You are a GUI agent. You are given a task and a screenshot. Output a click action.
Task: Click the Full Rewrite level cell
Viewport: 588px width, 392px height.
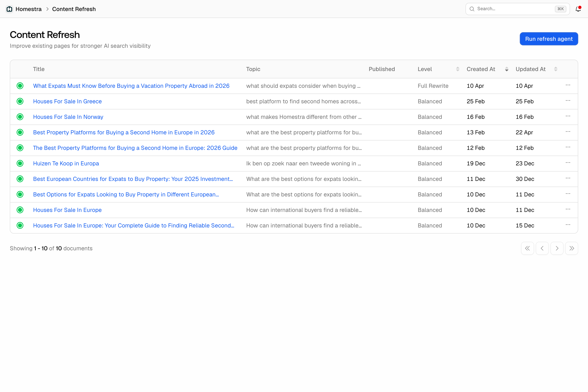coord(433,86)
